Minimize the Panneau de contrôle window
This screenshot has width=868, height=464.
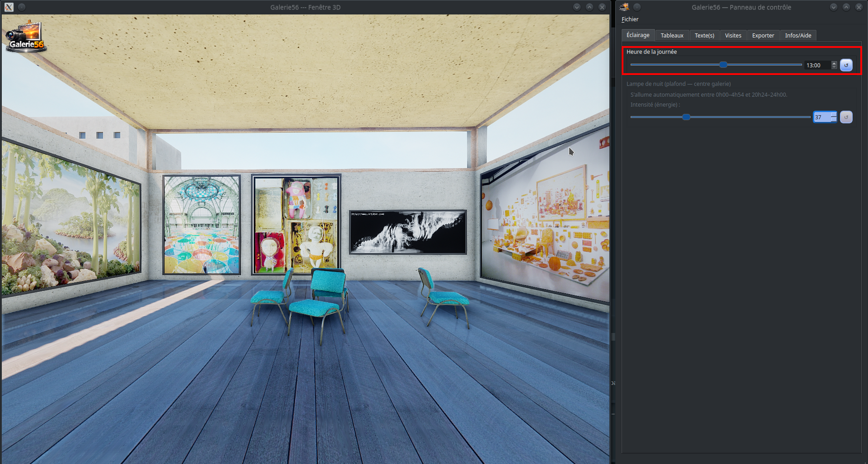(x=834, y=7)
